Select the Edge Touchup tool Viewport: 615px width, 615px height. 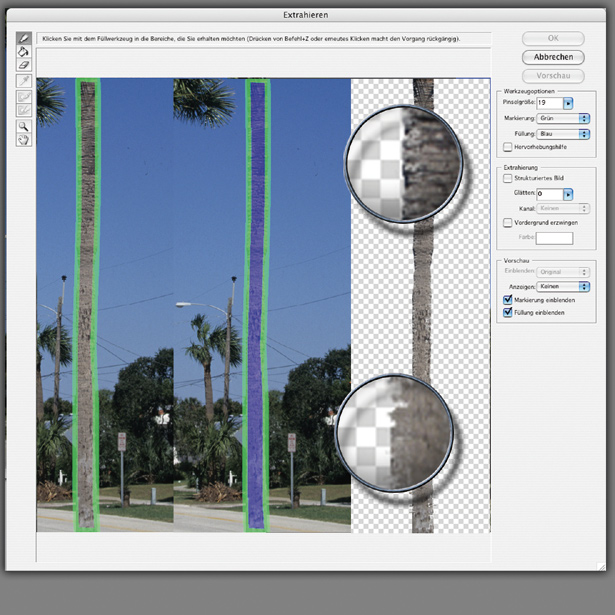click(x=24, y=111)
